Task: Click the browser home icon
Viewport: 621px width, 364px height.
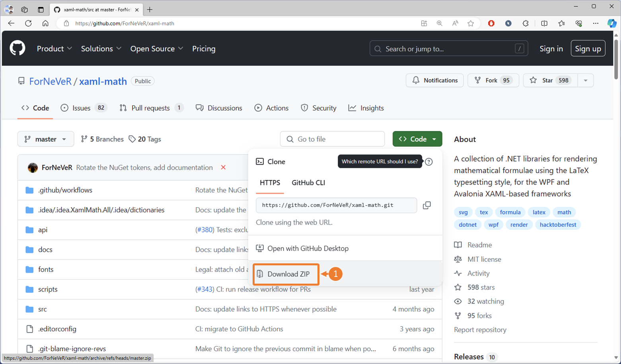Action: [45, 23]
